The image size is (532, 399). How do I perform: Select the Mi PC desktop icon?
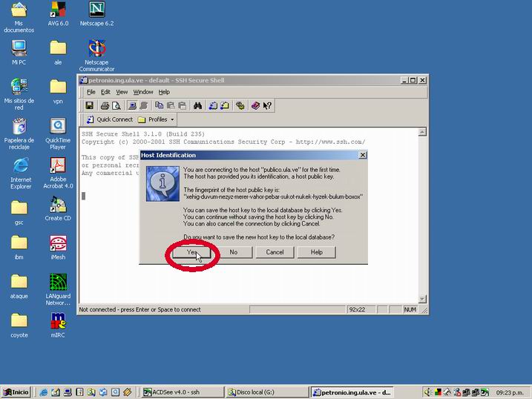coord(19,53)
